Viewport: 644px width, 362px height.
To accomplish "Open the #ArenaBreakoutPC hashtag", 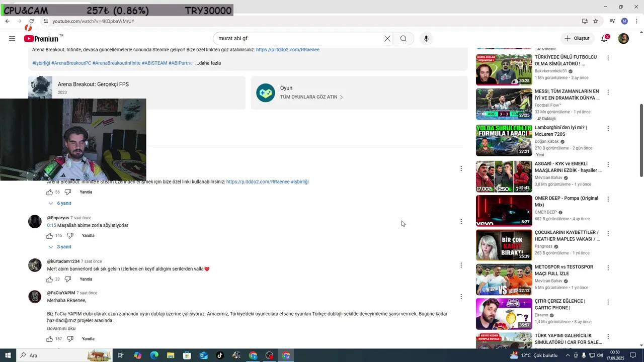I will (71, 63).
